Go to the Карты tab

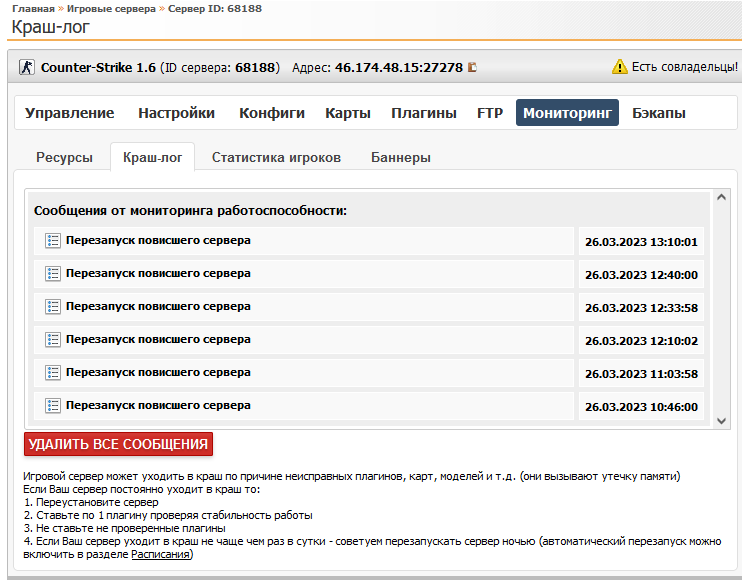tap(348, 113)
